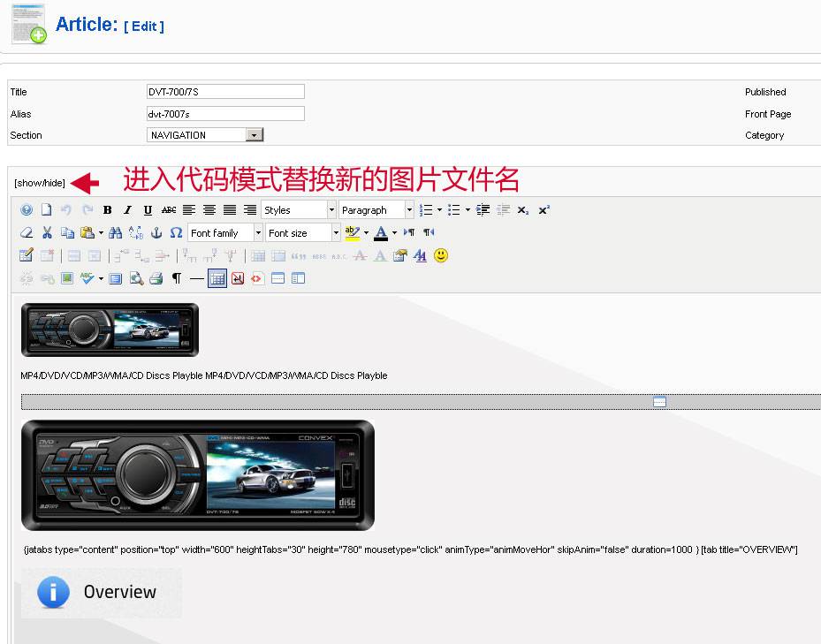
Task: Click the Title input field
Action: pos(225,92)
